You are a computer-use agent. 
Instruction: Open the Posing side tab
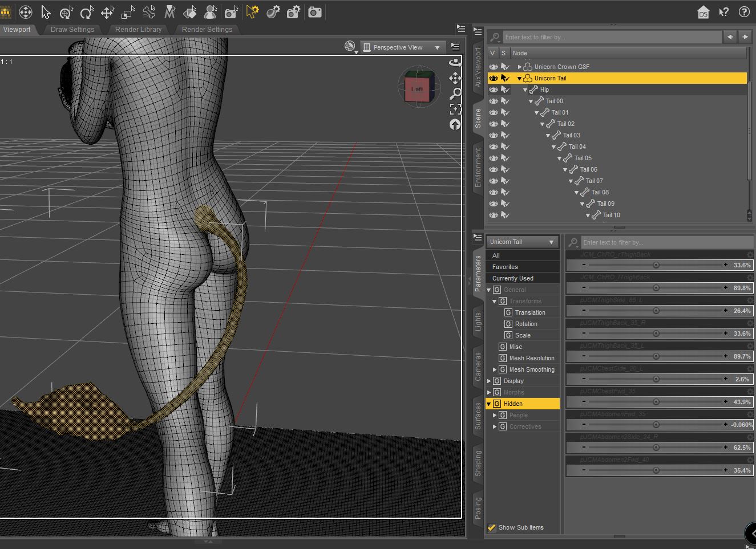pyautogui.click(x=478, y=507)
